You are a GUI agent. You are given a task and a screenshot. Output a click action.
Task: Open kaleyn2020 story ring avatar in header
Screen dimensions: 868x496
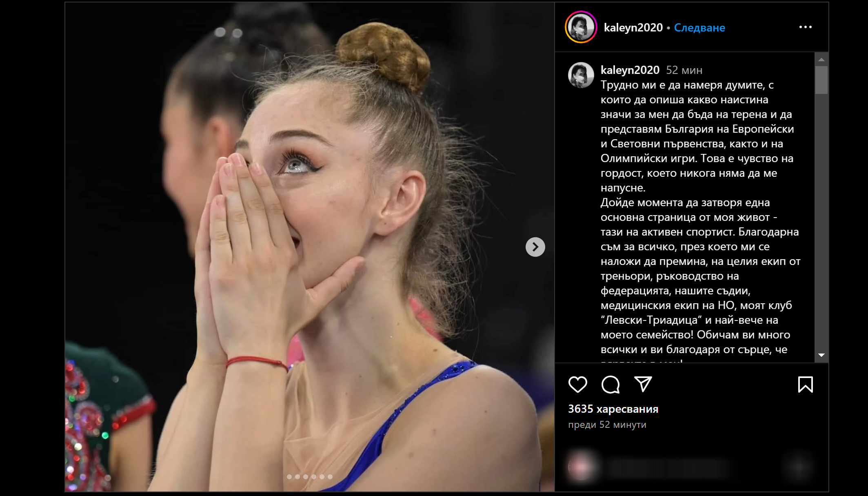[581, 27]
